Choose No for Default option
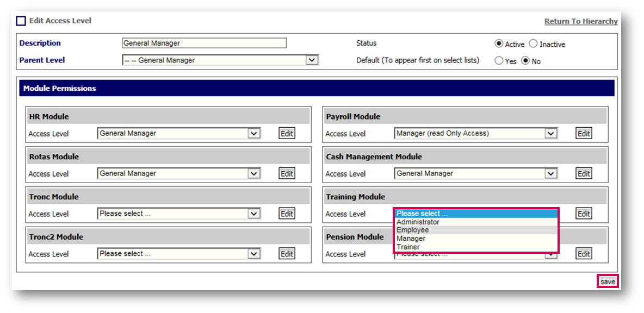Viewport: 644px width, 313px height. pyautogui.click(x=525, y=61)
